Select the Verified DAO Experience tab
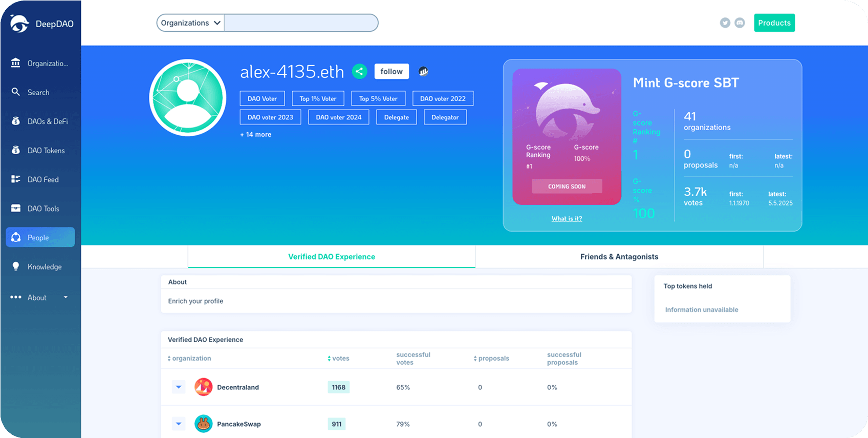The width and height of the screenshot is (868, 438). pyautogui.click(x=331, y=257)
